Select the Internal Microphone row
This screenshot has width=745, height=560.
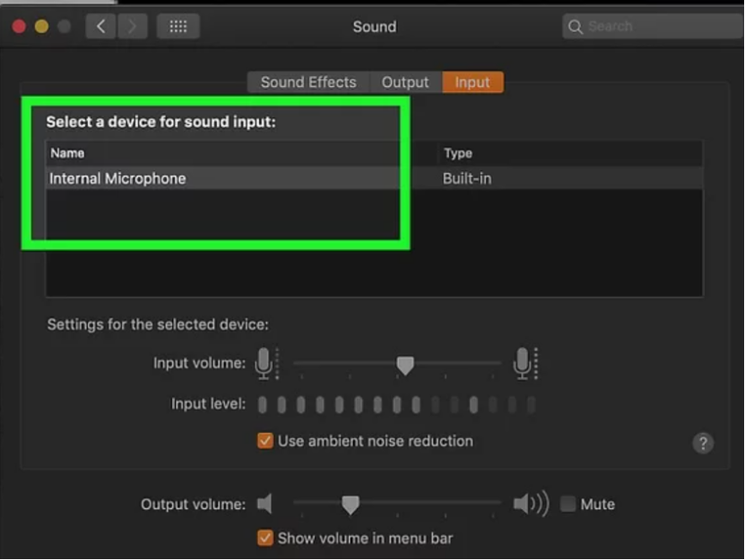click(374, 178)
